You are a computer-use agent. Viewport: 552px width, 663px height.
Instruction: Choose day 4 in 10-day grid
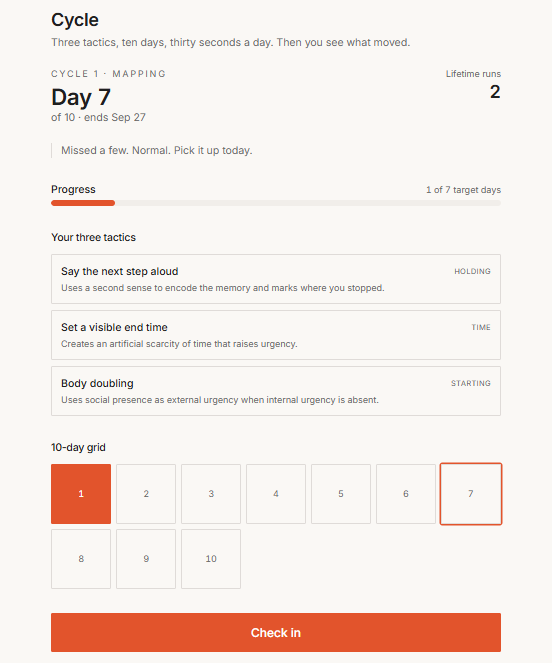tap(276, 494)
